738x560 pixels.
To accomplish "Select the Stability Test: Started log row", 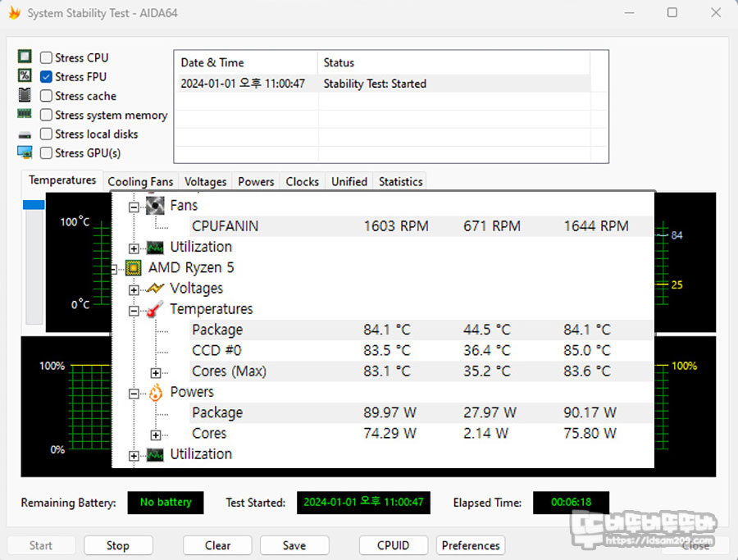I will [x=384, y=84].
